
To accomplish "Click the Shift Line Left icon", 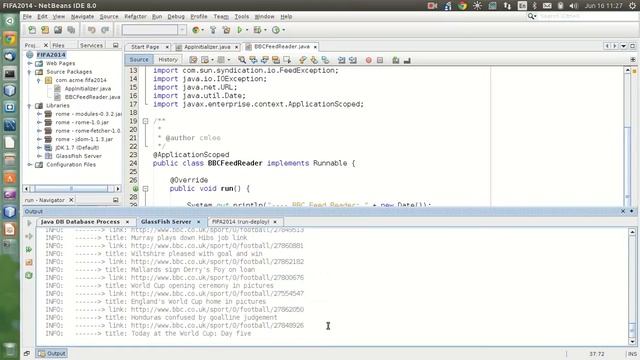I will pos(342,60).
